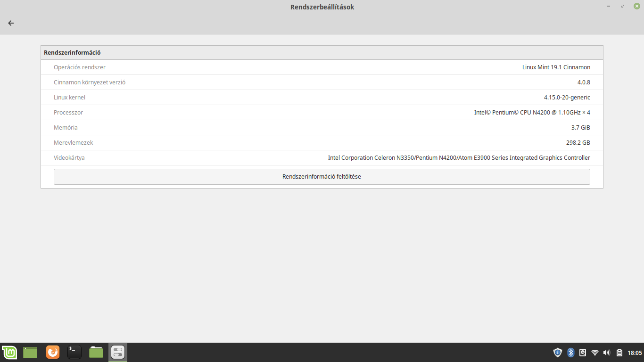The image size is (644, 362).
Task: Click the Bluetooth tray icon
Action: (x=570, y=352)
